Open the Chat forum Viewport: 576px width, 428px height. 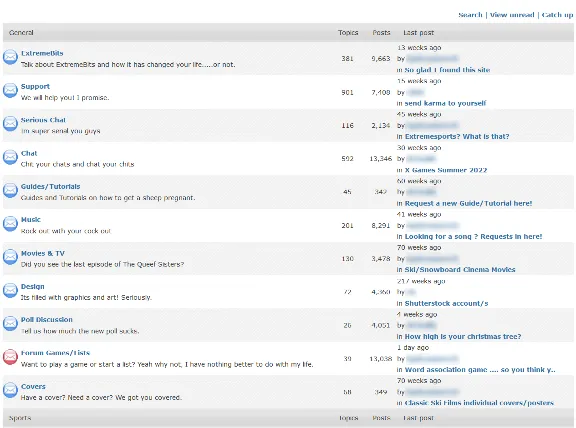pos(29,153)
